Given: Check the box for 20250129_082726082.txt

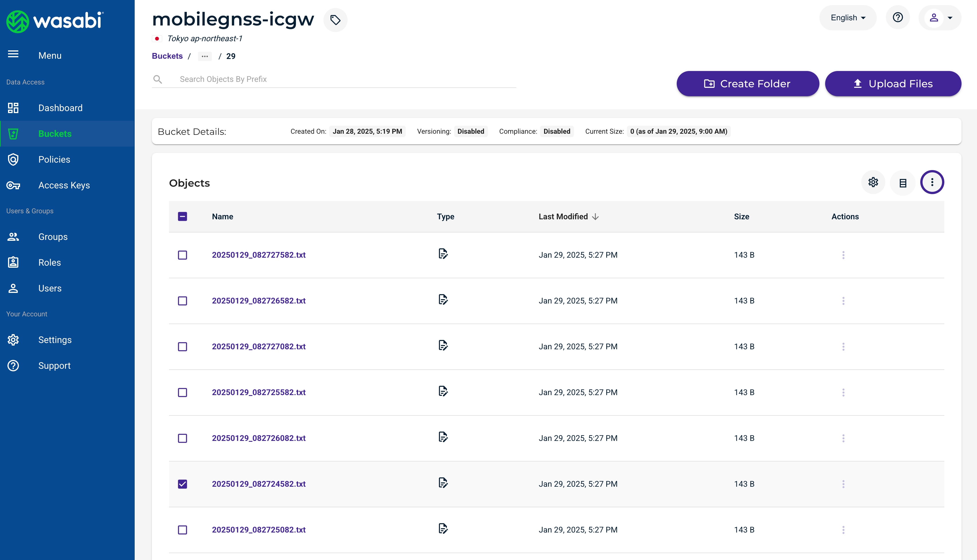Looking at the screenshot, I should 183,438.
